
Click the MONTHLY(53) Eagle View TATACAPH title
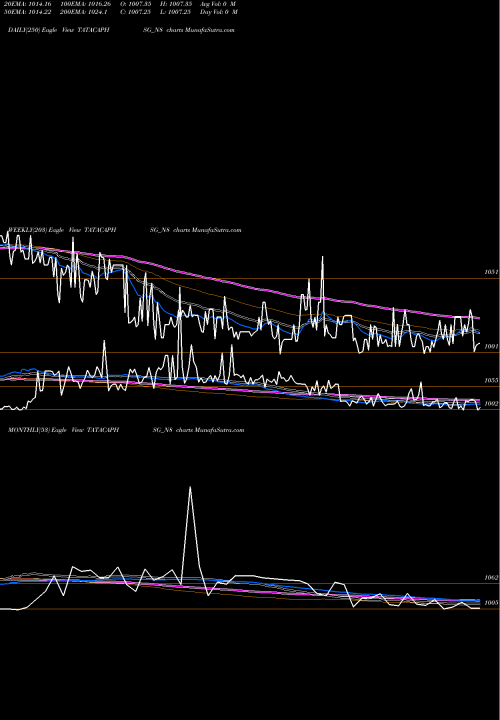click(63, 430)
